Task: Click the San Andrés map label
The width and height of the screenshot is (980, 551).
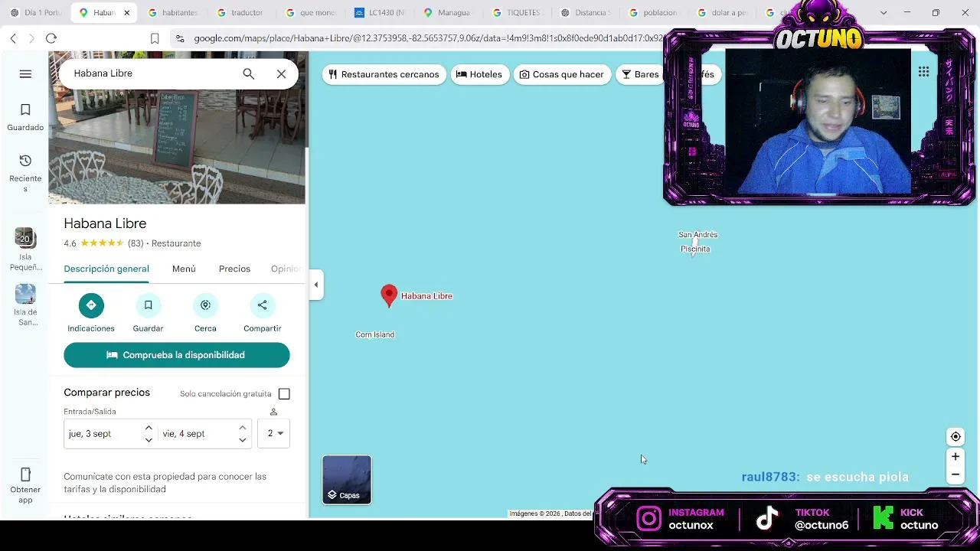Action: (697, 235)
